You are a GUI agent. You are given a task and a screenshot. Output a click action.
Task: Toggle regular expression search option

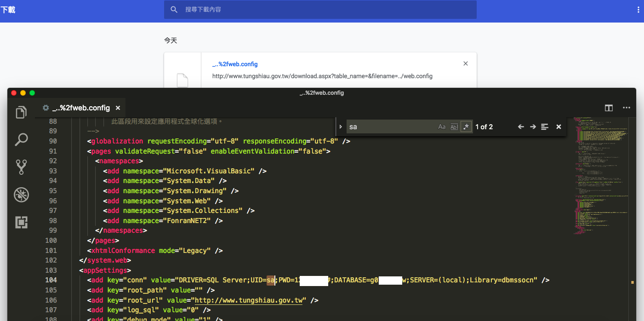pyautogui.click(x=466, y=127)
